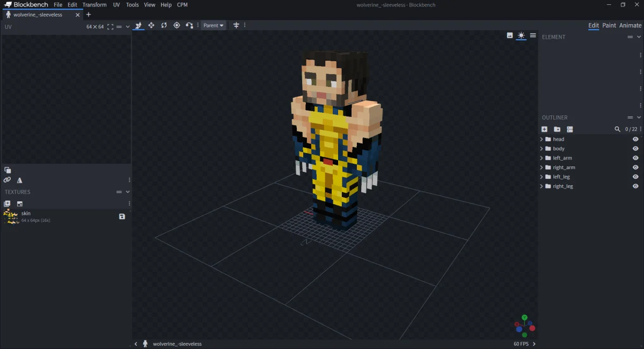Switch to Animate mode
The width and height of the screenshot is (644, 349).
pyautogui.click(x=630, y=25)
